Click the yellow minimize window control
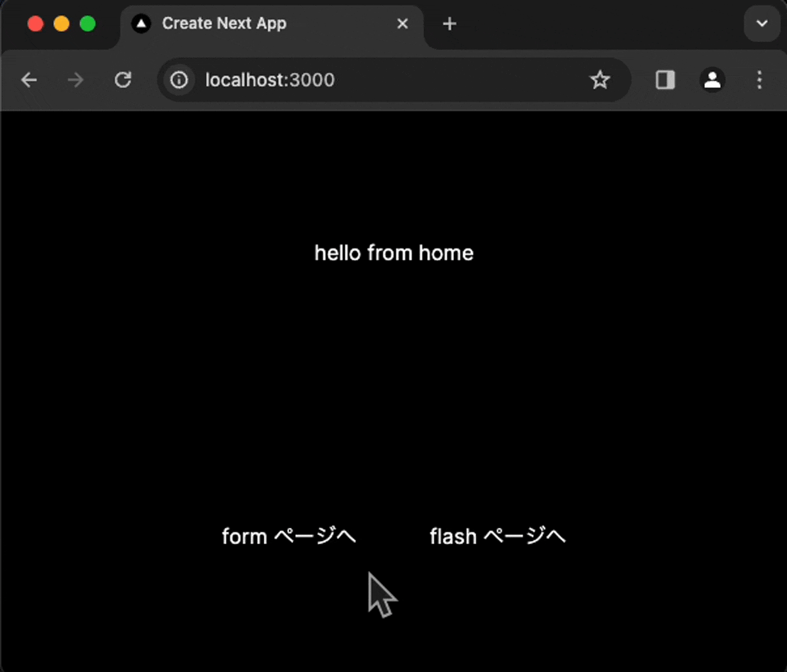Viewport: 787px width, 672px height. [62, 23]
